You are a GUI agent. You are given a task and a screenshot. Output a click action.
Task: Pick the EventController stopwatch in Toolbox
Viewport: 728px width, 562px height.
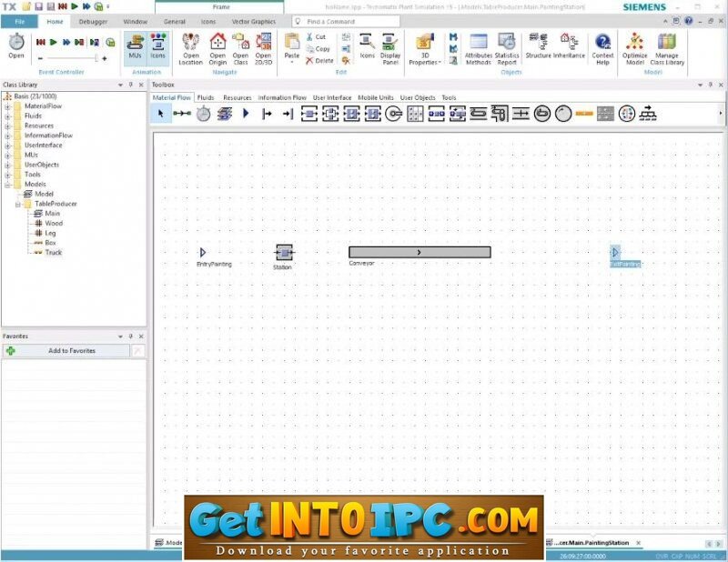tap(203, 114)
